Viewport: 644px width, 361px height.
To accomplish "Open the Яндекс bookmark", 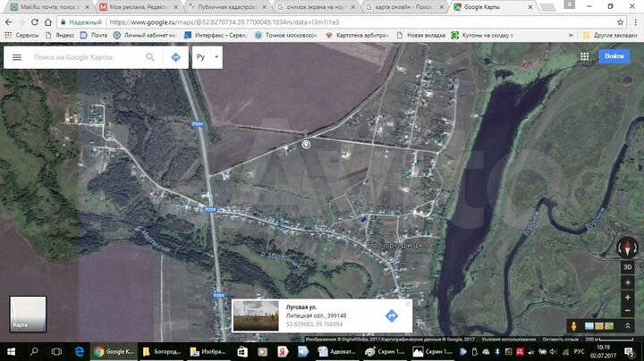I will pyautogui.click(x=60, y=35).
